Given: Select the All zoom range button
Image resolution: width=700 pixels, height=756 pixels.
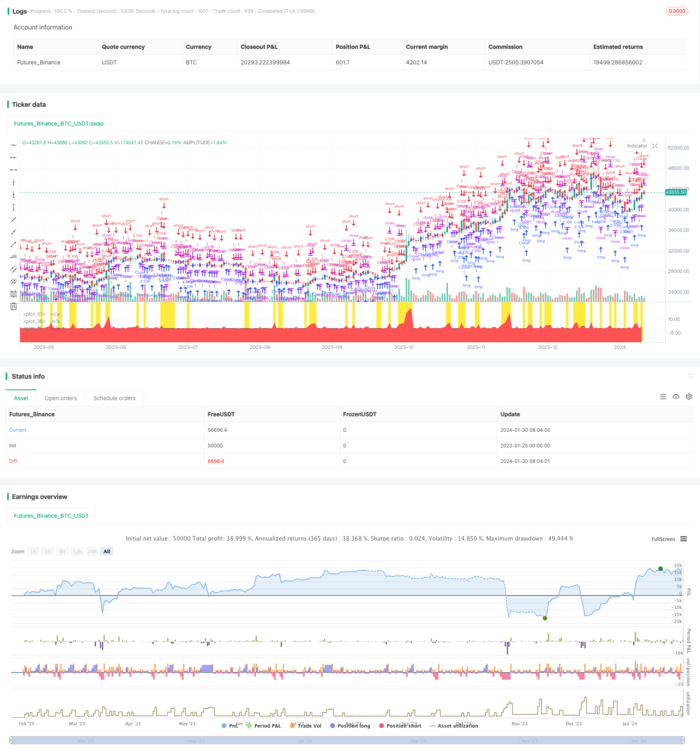Looking at the screenshot, I should tap(107, 551).
